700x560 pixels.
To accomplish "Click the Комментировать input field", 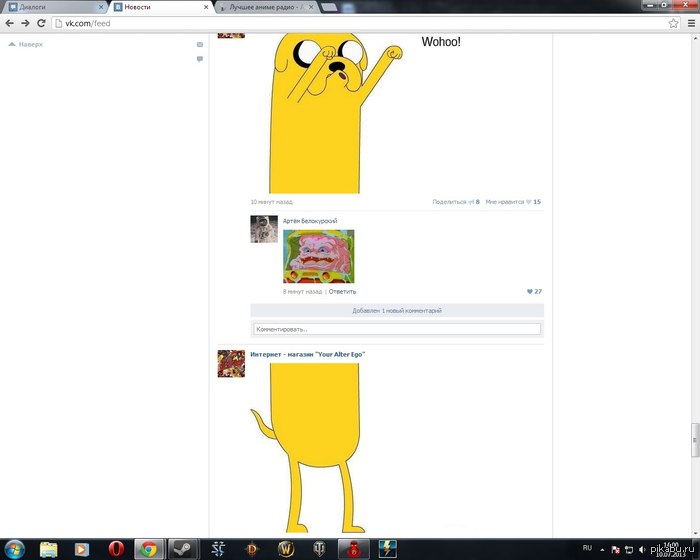I will point(397,329).
